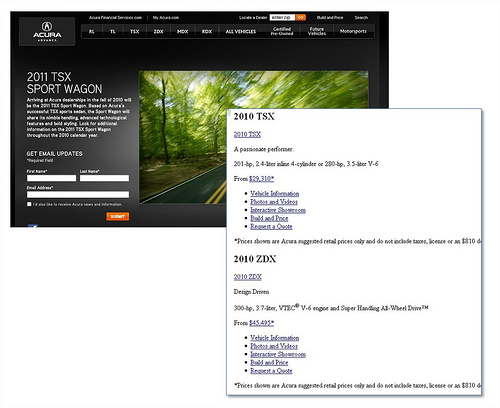Open the 2010 TSX link
Screen dimensions: 500x408
pyautogui.click(x=247, y=134)
